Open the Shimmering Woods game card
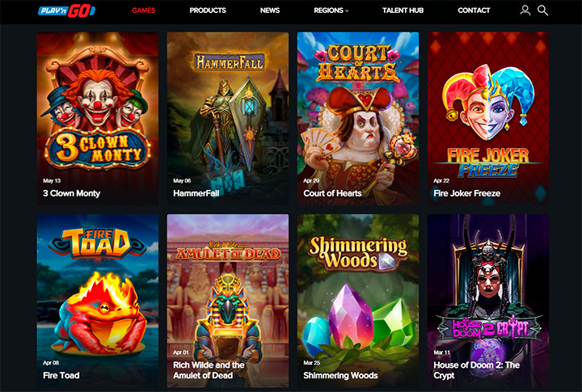This screenshot has width=582, height=392. pyautogui.click(x=358, y=301)
